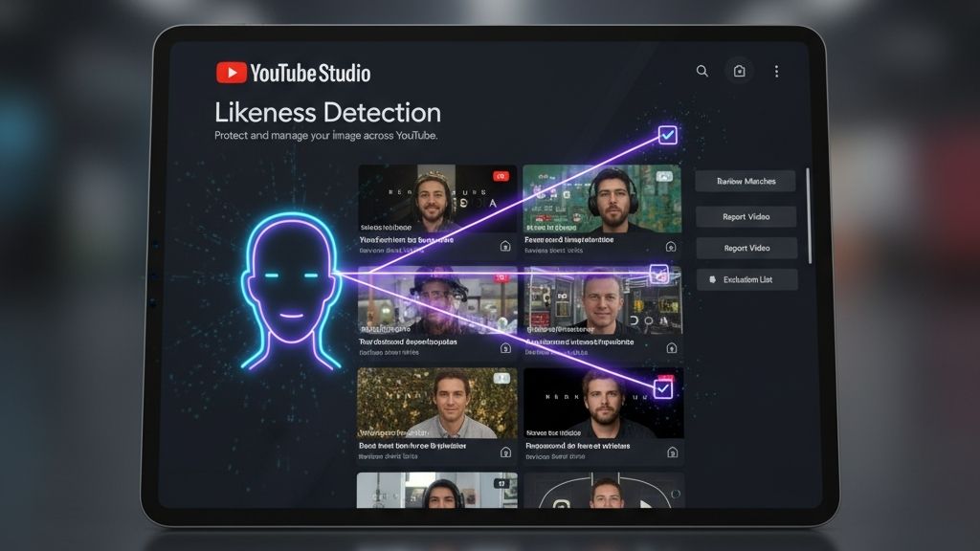The width and height of the screenshot is (980, 551).
Task: Click the vertical scrollbar beside the action buttons
Action: tap(809, 215)
